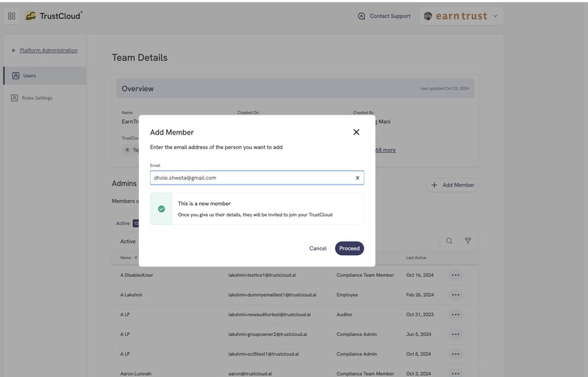Open more options for A DisabledUser row

(x=455, y=275)
